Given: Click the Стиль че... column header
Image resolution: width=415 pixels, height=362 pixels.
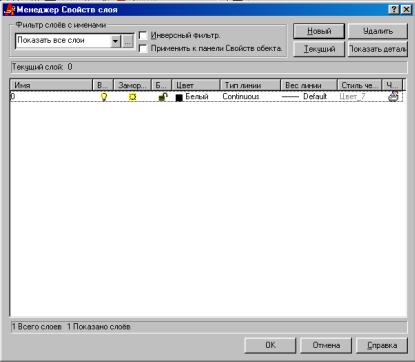Looking at the screenshot, I should point(359,85).
